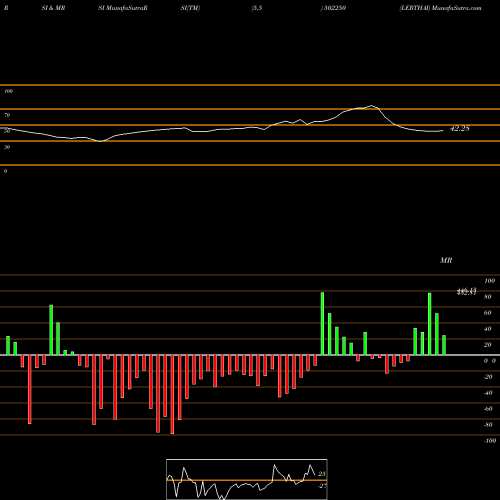Screen dimensions: 500x500
Task: Click the 60 label on MR axis
Action: click(488, 313)
